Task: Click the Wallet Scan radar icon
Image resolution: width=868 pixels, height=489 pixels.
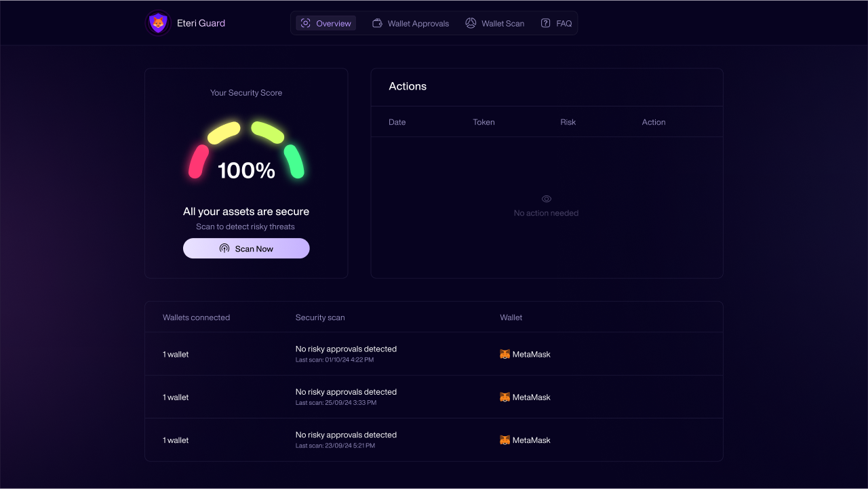Action: pyautogui.click(x=471, y=23)
